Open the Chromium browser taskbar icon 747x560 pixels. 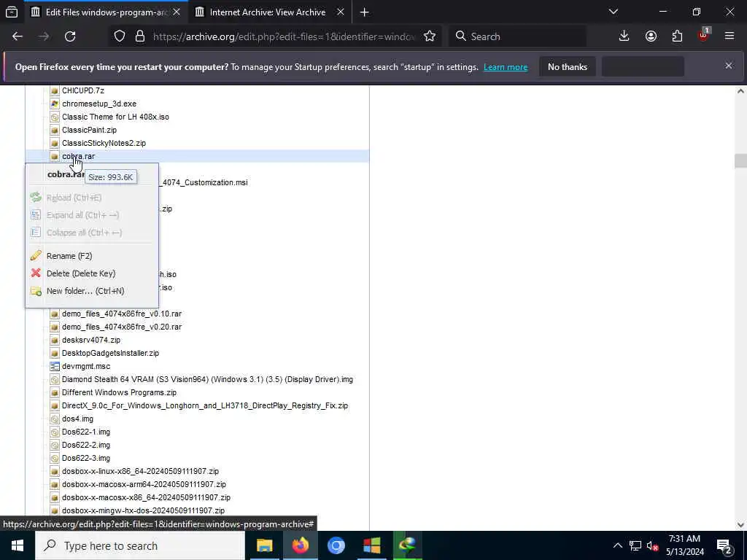(x=336, y=545)
